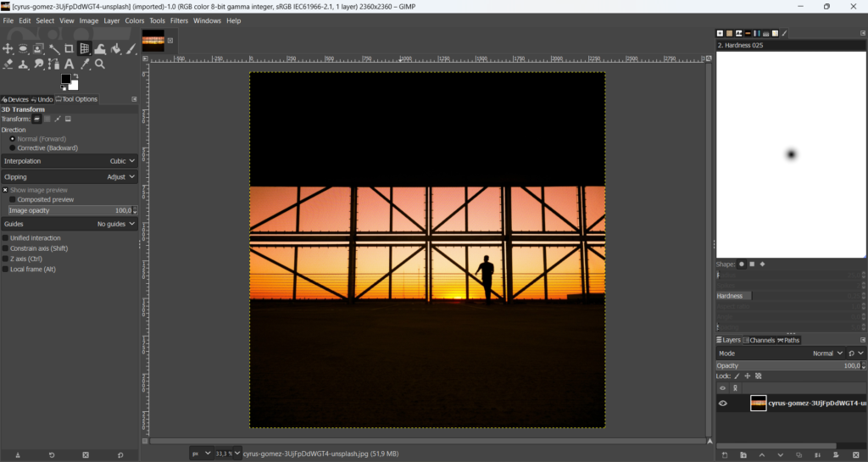868x462 pixels.
Task: Click the black foreground color swatch
Action: tap(65, 79)
